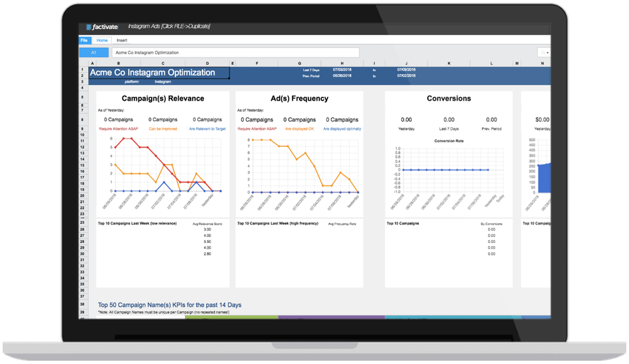Click the Are displayed optimally label
The height and width of the screenshot is (364, 629).
(342, 129)
